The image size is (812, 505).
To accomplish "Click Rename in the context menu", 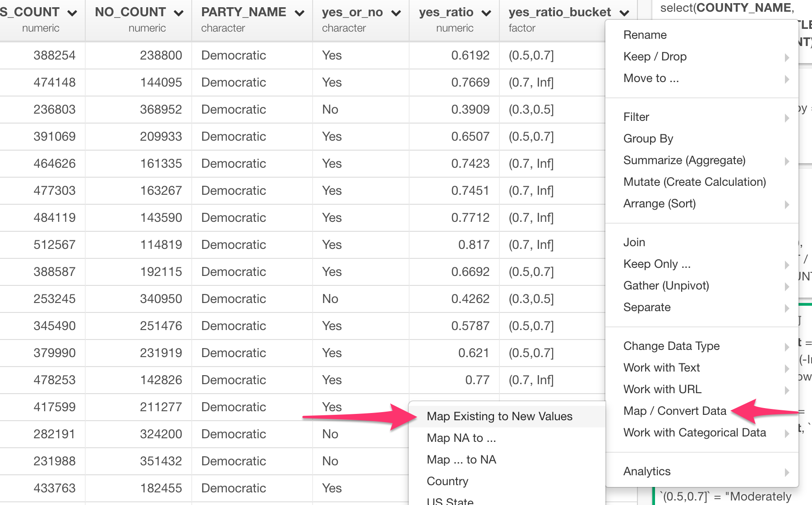I will 645,35.
